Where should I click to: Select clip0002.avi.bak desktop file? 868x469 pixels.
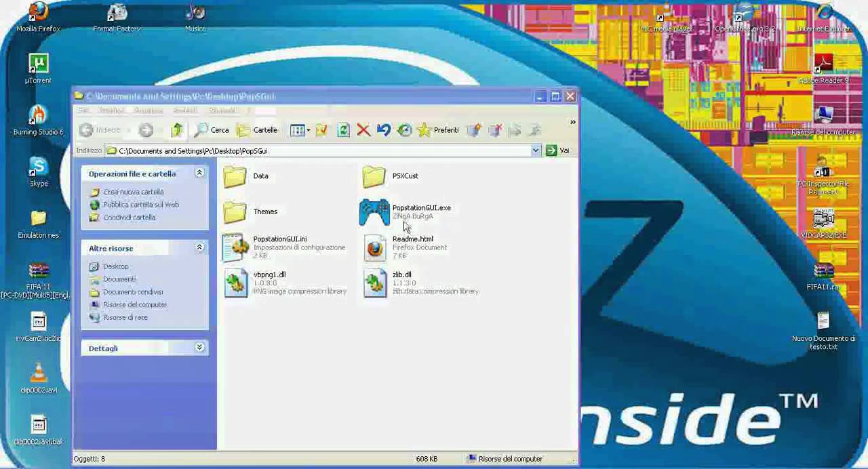39,430
